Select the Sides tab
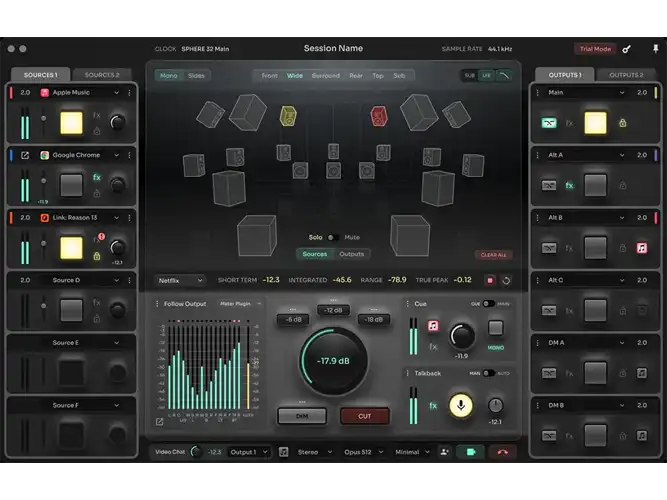 point(196,76)
